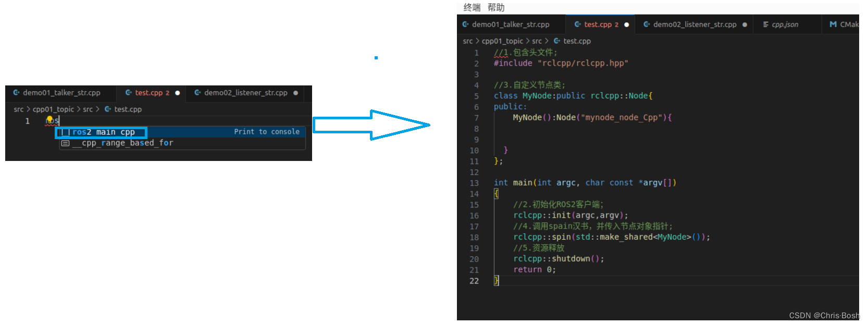Image resolution: width=868 pixels, height=324 pixels.
Task: Click the fold bracket at line 14
Action: pyautogui.click(x=497, y=194)
